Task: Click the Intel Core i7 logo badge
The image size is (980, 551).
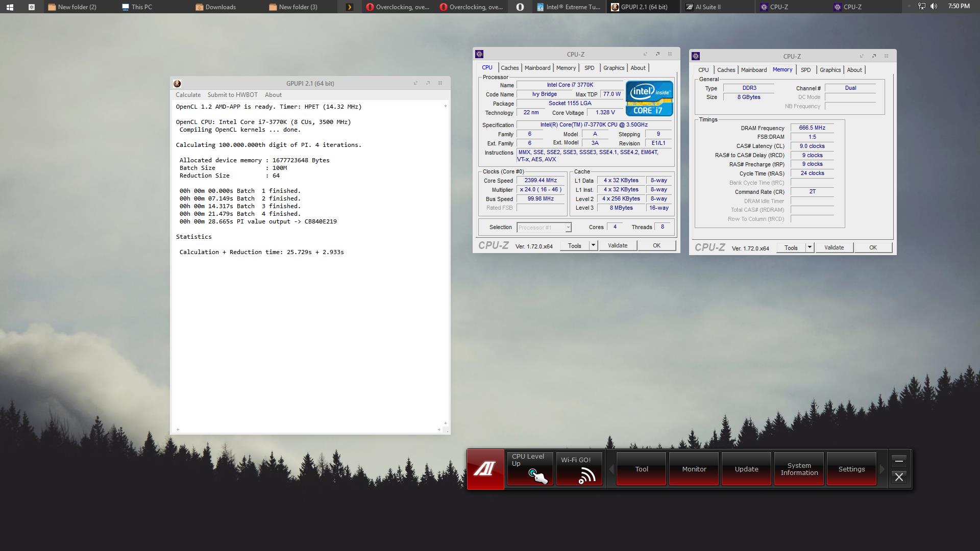Action: (649, 98)
